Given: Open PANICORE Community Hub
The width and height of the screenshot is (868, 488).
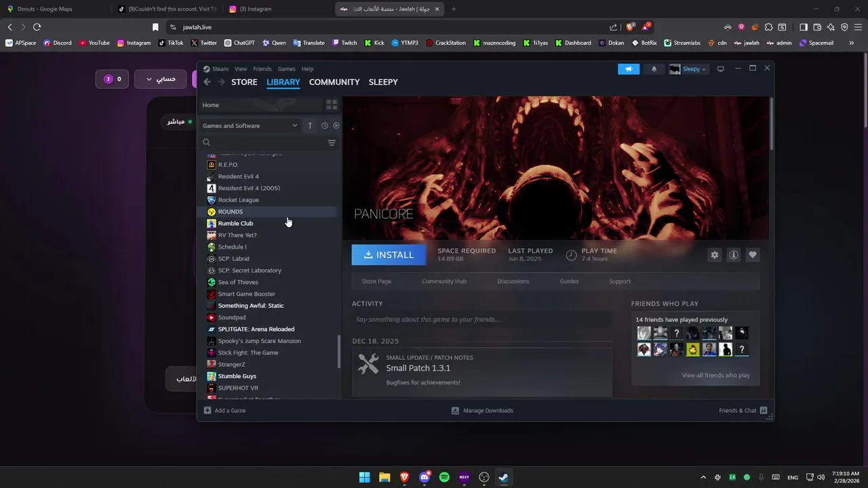Looking at the screenshot, I should click(x=444, y=281).
